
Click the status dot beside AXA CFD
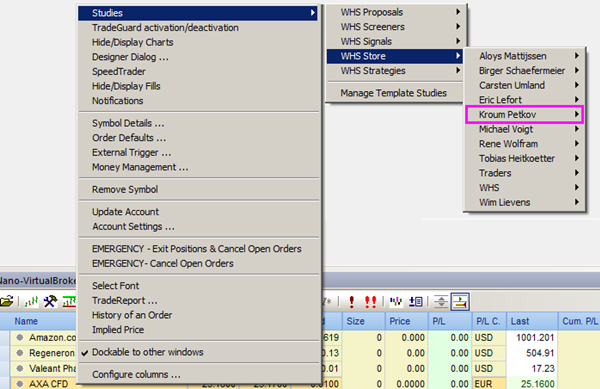pyautogui.click(x=20, y=383)
